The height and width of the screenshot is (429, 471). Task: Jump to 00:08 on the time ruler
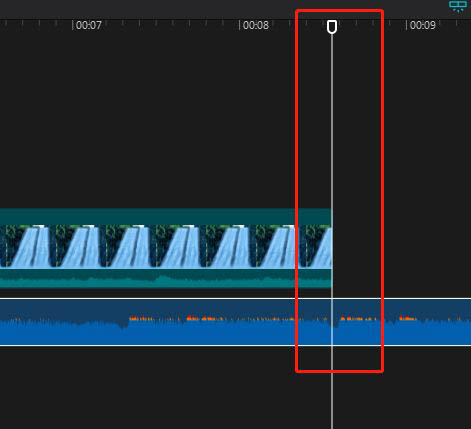coord(254,25)
